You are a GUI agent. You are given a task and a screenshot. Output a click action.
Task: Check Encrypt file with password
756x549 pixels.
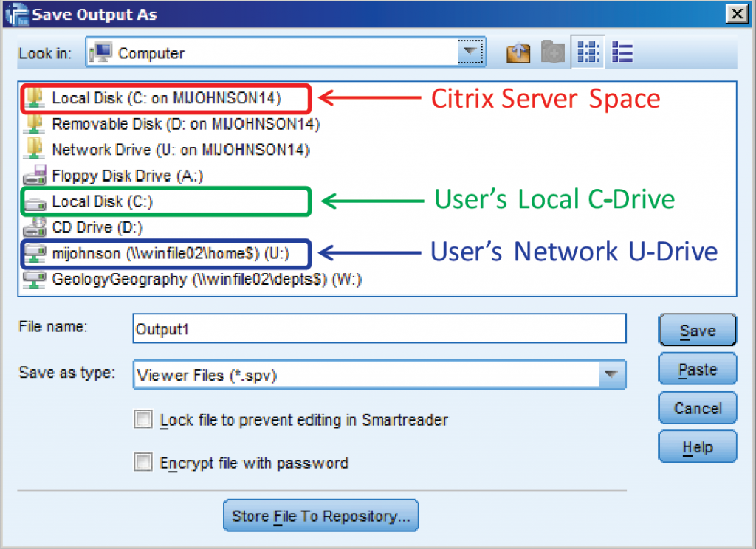click(142, 463)
